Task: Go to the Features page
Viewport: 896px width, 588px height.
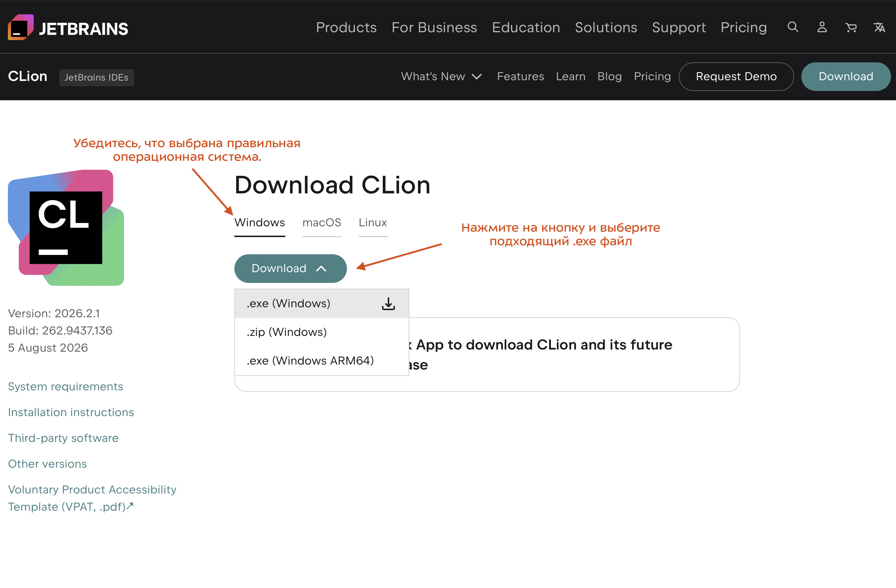Action: tap(520, 76)
